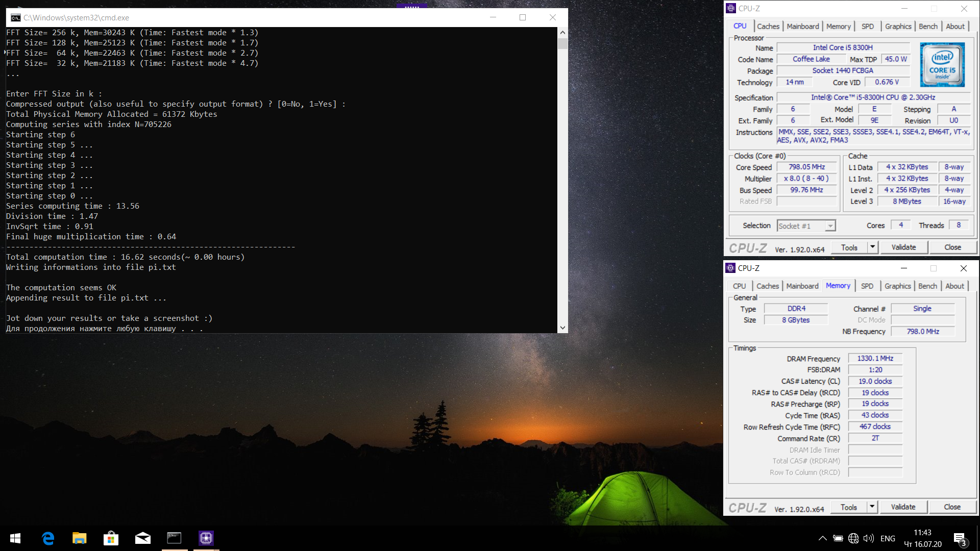The width and height of the screenshot is (980, 551).
Task: Expand Tools dropdown arrow in lower CPU-Z
Action: point(872,507)
